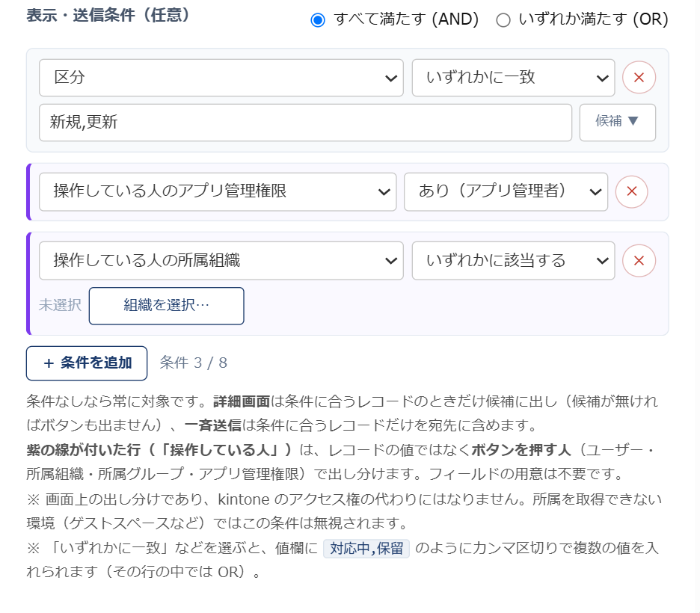Open the いずれかに一致 operator dropdown

513,78
